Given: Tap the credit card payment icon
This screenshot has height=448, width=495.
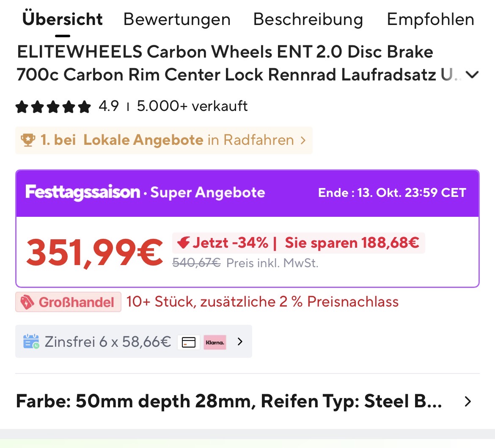Looking at the screenshot, I should 189,342.
